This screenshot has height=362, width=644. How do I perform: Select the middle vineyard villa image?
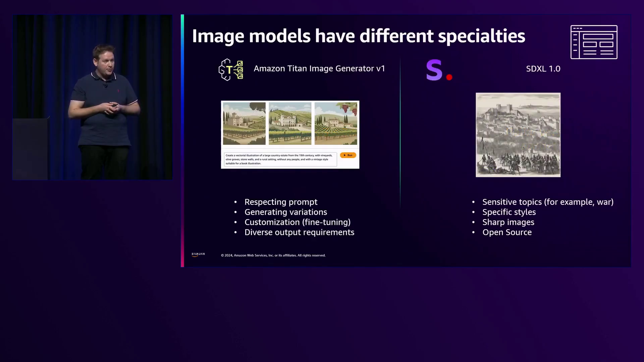[x=290, y=124]
